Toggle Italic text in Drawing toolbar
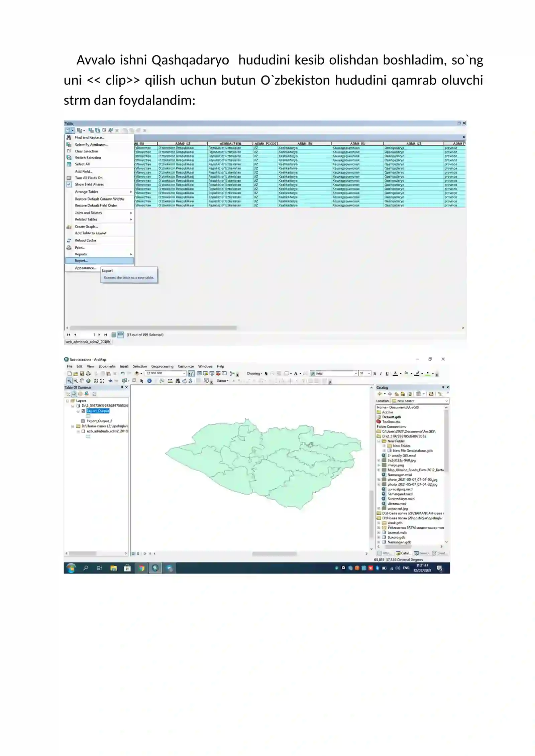This screenshot has width=535, height=756. (x=381, y=374)
